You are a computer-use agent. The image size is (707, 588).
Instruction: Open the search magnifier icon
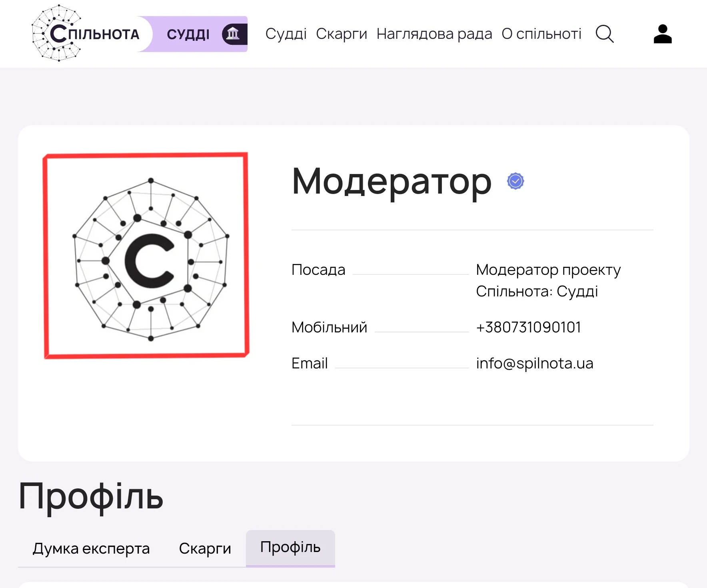tap(605, 34)
